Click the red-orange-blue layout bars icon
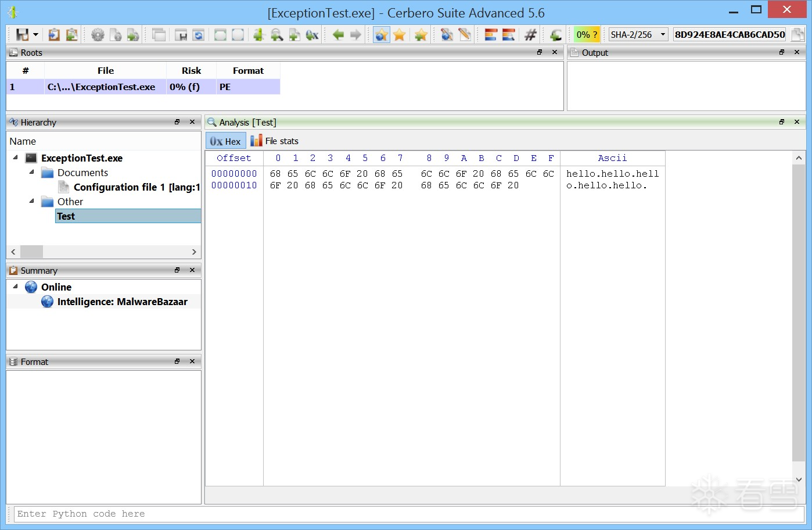Image resolution: width=812 pixels, height=530 pixels. tap(491, 35)
